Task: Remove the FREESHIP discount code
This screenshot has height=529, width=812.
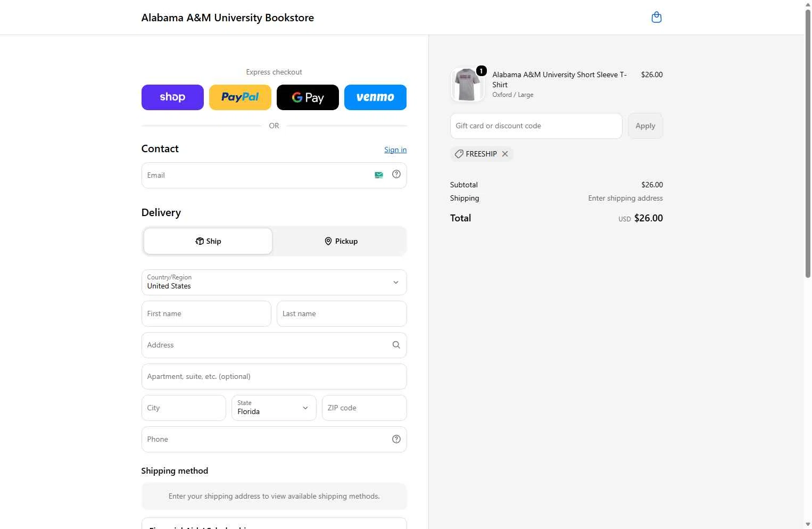Action: (505, 154)
